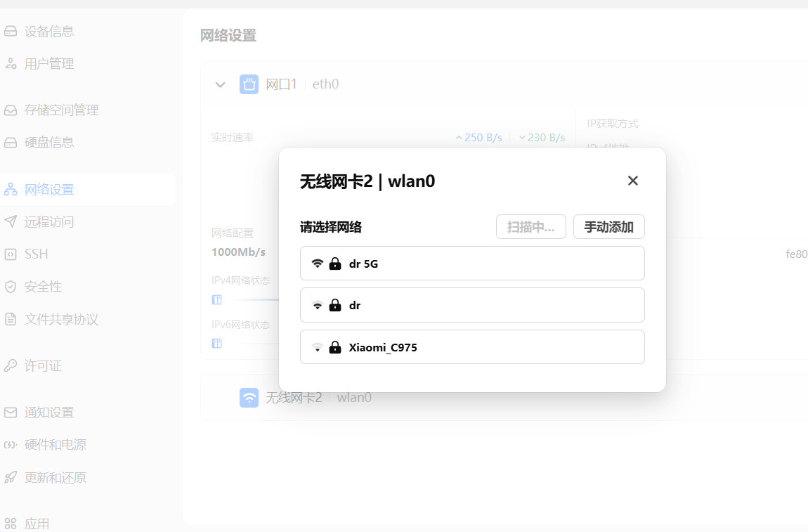The image size is (808, 532).
Task: Close the wlan0 network dialog
Action: click(x=632, y=181)
